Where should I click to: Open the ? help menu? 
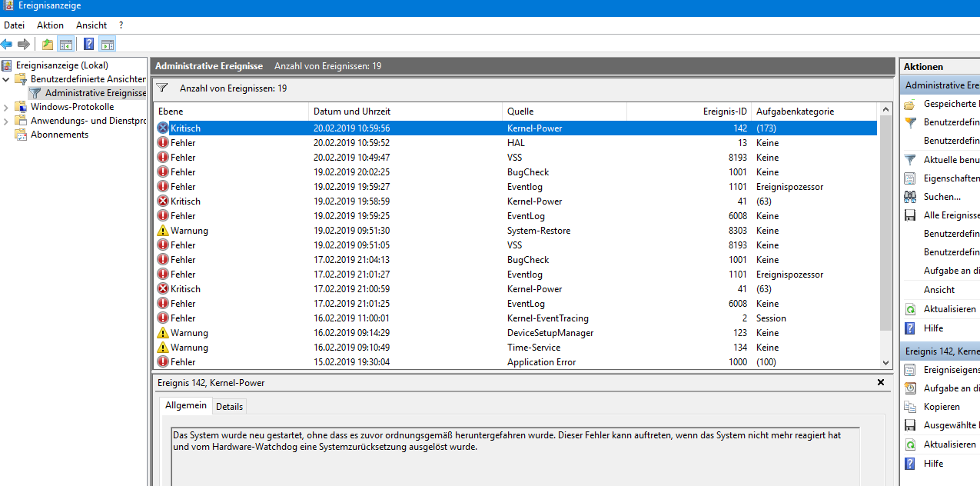click(121, 25)
